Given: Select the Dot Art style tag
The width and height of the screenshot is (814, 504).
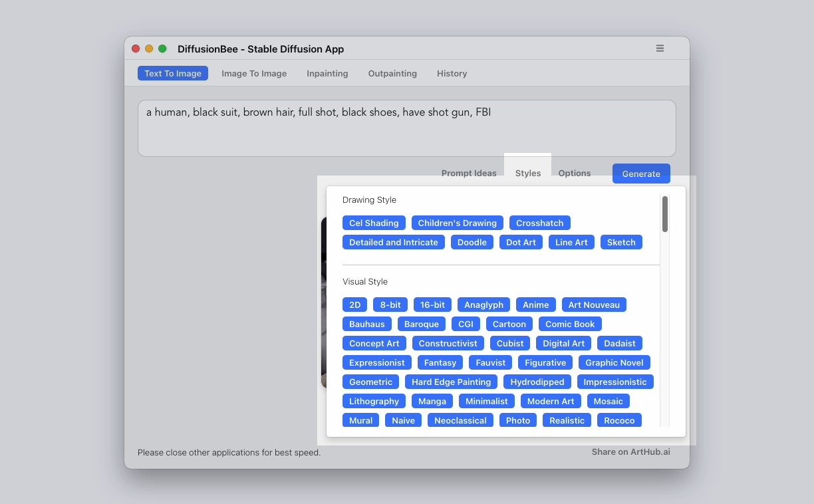Looking at the screenshot, I should click(521, 242).
